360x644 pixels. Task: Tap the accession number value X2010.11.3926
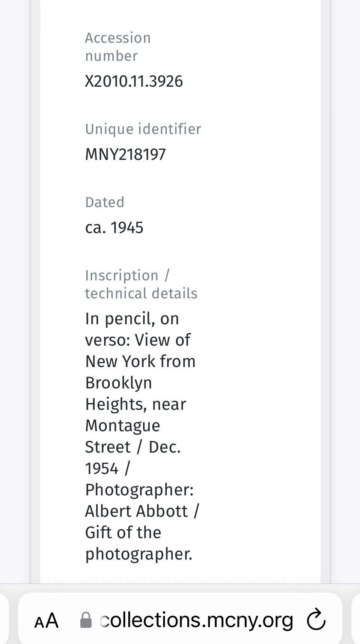pos(134,81)
